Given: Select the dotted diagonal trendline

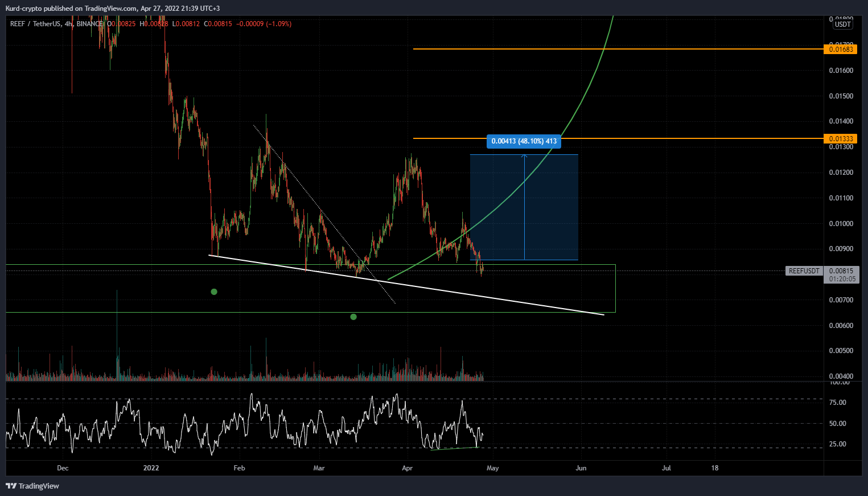Looking at the screenshot, I should pyautogui.click(x=324, y=214).
